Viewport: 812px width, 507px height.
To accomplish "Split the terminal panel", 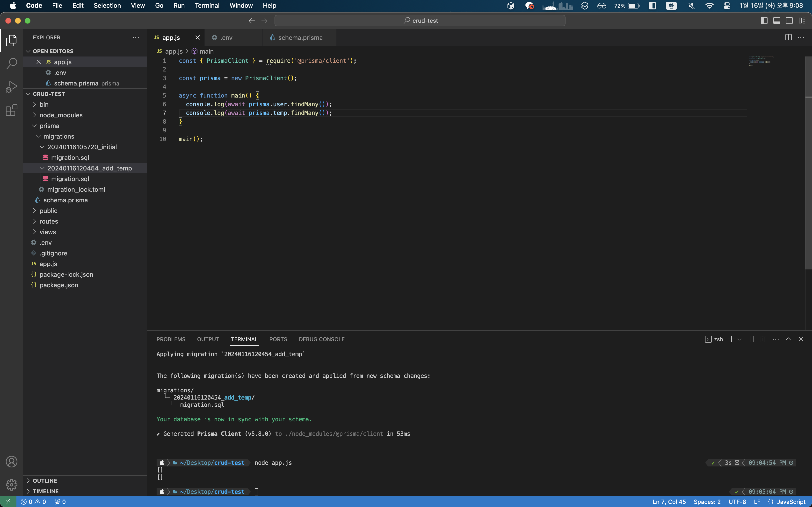I will [751, 339].
